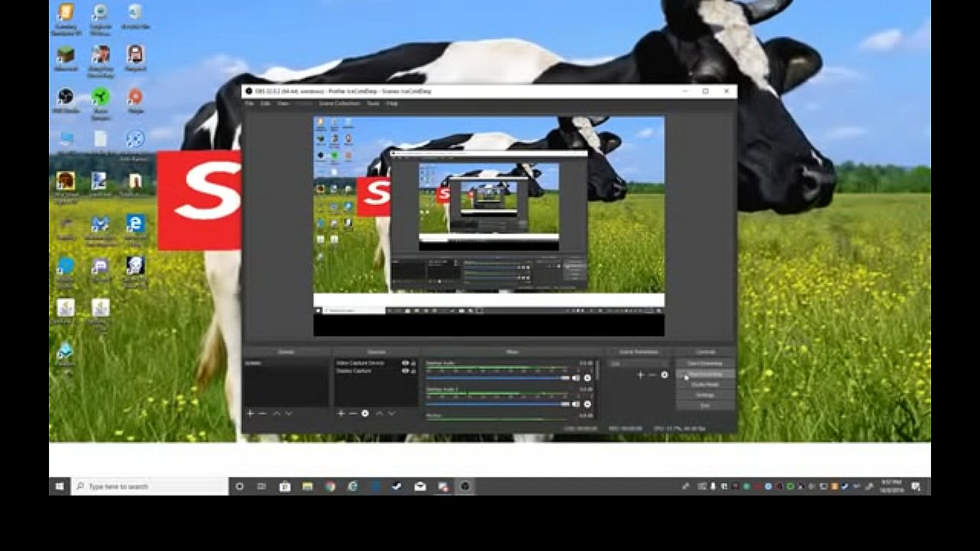Toggle visibility of Display Capture source
This screenshot has height=551, width=980.
(x=405, y=371)
